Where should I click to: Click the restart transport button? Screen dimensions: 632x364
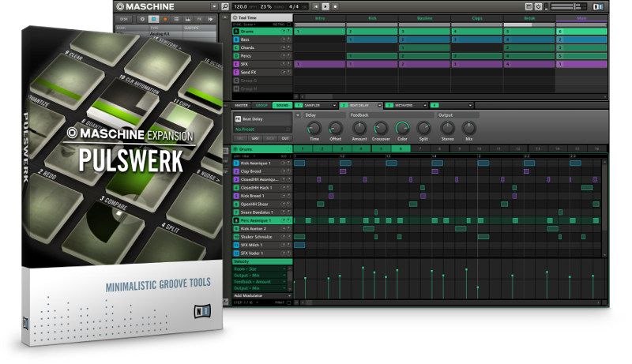point(316,6)
